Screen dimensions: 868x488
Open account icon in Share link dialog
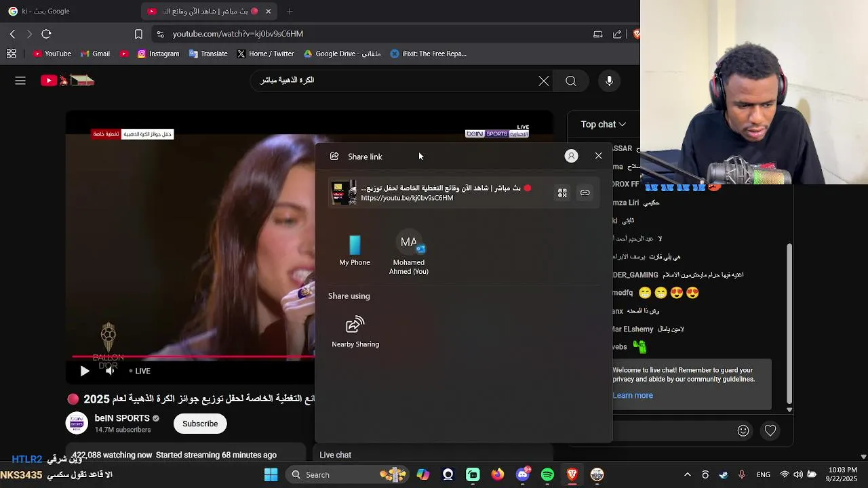(x=572, y=156)
